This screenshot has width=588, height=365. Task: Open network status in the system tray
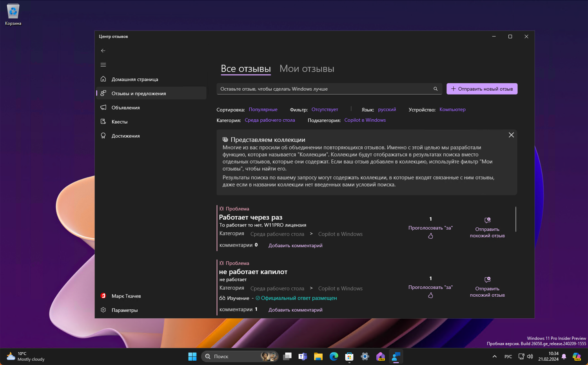point(521,356)
